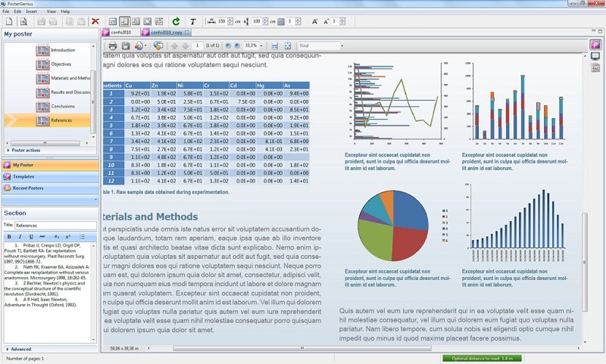
Task: Open the Recent Posters panel button
Action: [x=50, y=188]
